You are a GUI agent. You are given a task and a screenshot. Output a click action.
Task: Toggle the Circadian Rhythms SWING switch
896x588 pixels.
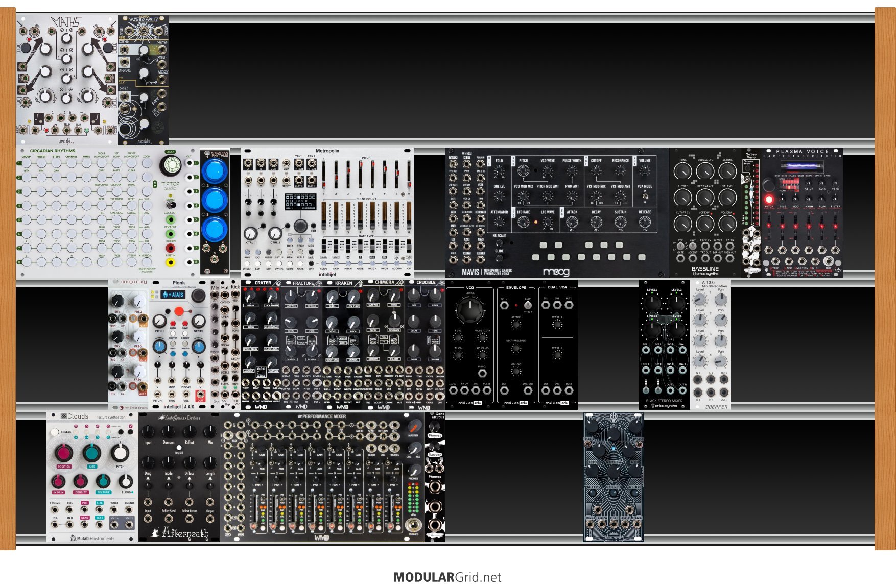pyautogui.click(x=170, y=205)
